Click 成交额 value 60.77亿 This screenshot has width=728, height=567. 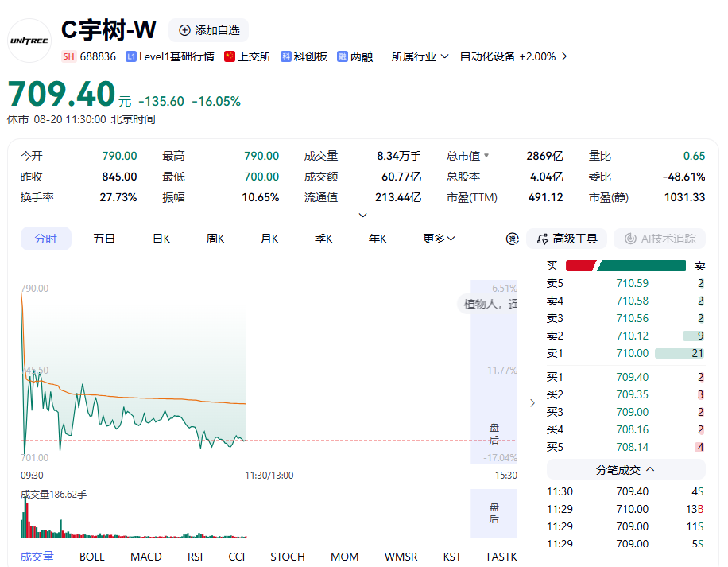[x=401, y=177]
